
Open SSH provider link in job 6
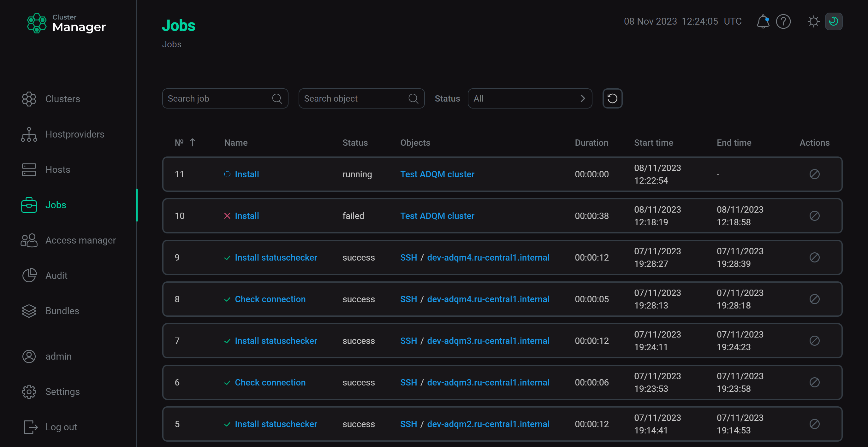(x=408, y=382)
